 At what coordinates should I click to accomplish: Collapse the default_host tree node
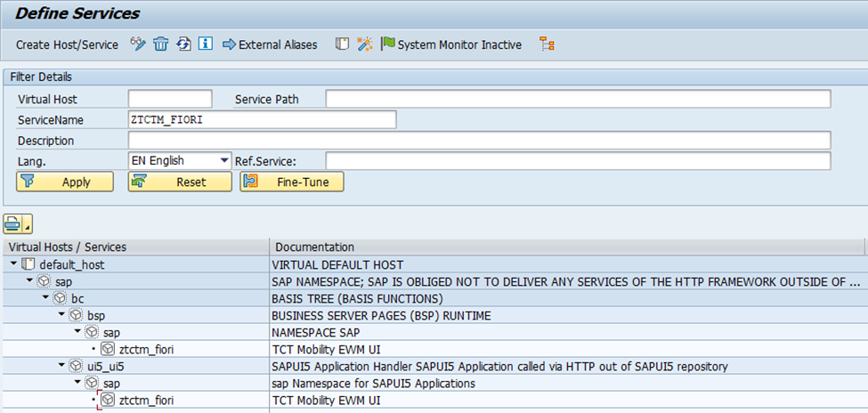pos(12,264)
